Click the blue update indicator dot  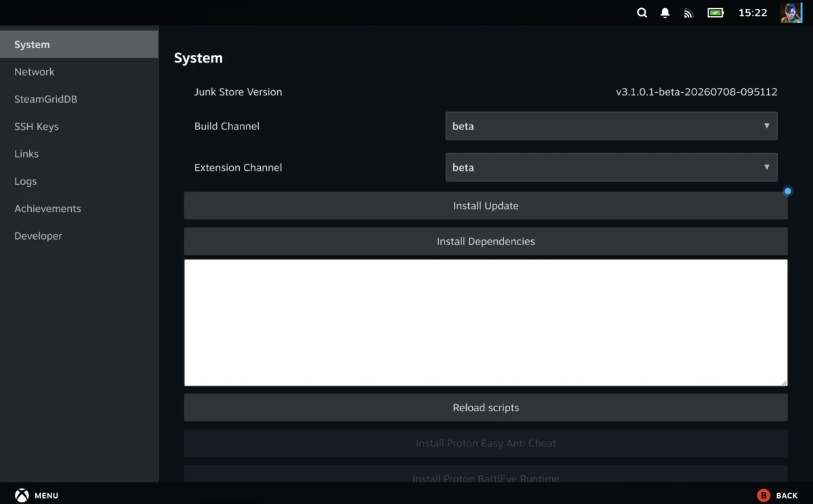(x=788, y=191)
